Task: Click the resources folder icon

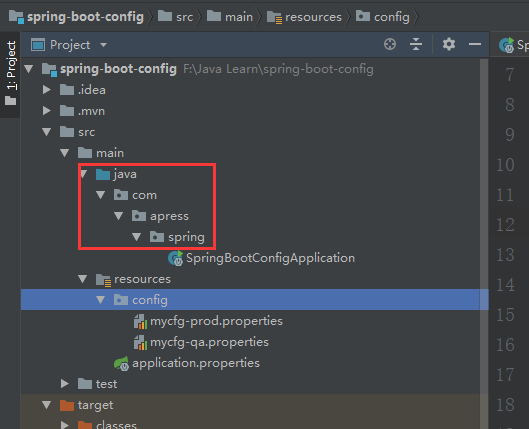Action: coord(104,280)
